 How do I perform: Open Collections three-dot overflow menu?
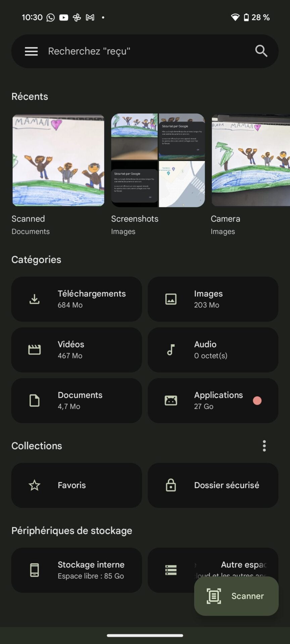[x=264, y=446]
